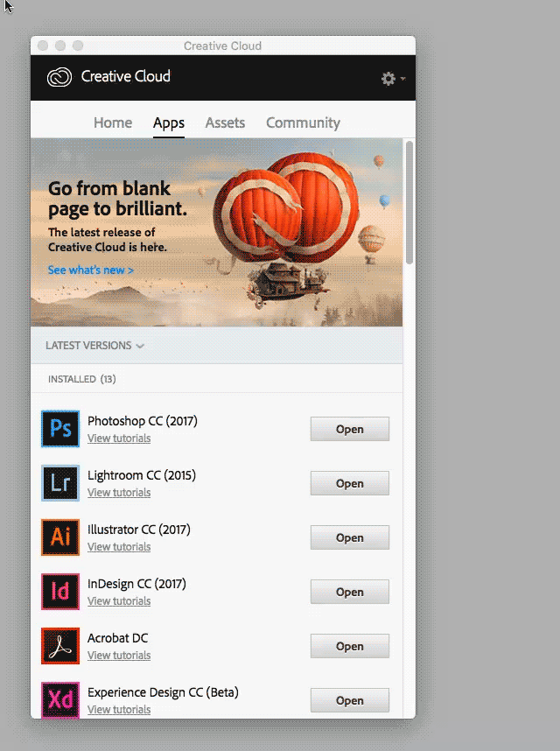Click the Experience Design CC (Beta) name

pos(164,692)
